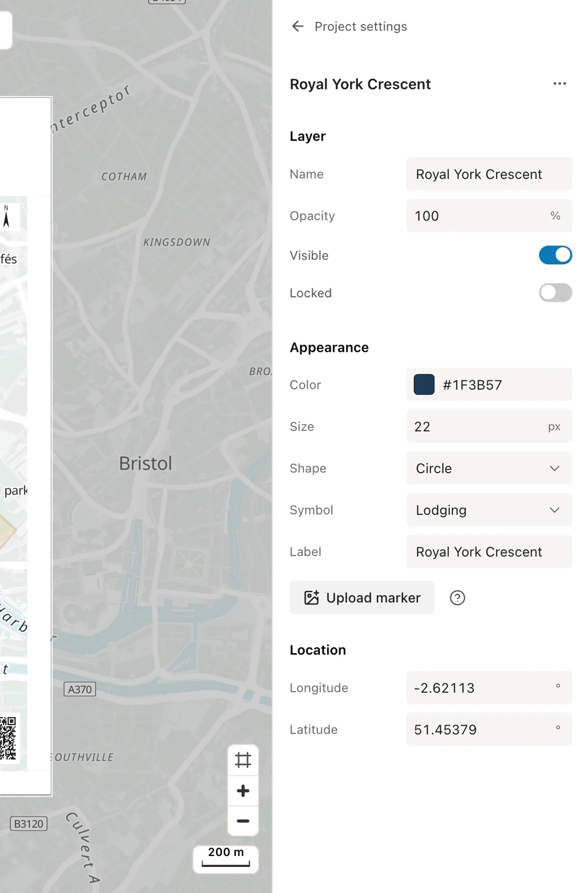Click the Longitude field -2.62113
The image size is (588, 893).
[x=489, y=687]
